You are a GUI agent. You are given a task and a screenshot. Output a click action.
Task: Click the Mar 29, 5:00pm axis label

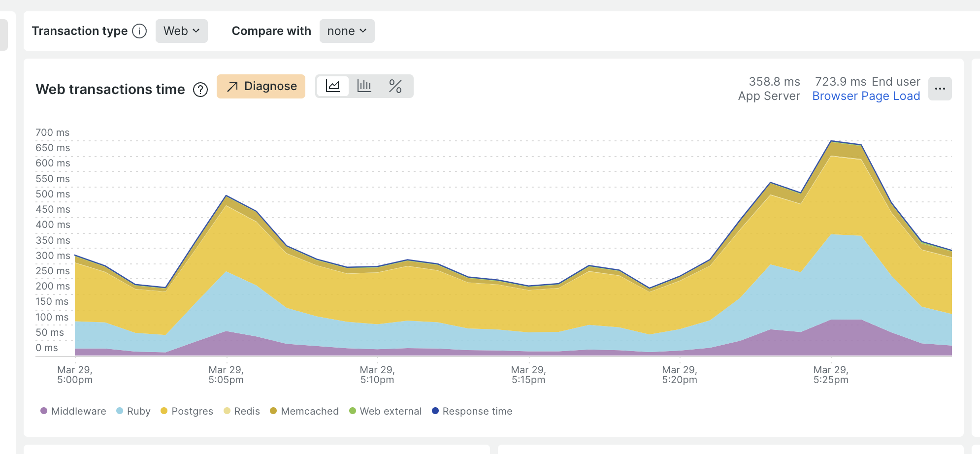point(75,375)
